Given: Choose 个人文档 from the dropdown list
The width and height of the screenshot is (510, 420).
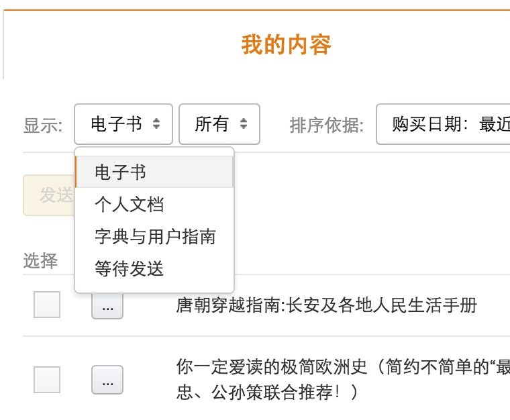Looking at the screenshot, I should 130,205.
